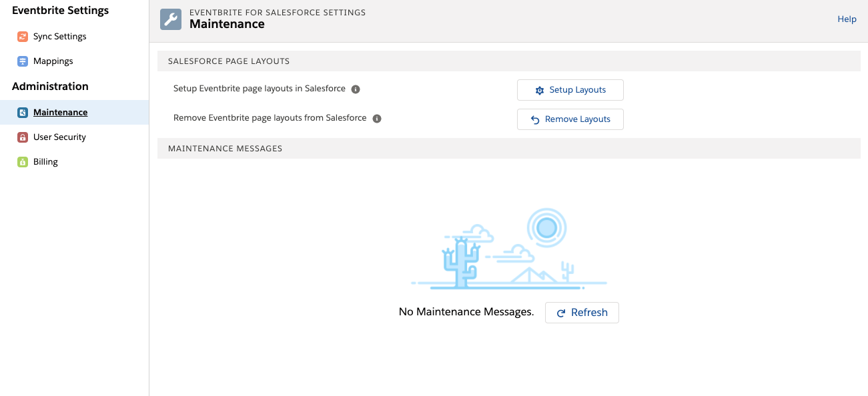Screen dimensions: 868x396
Task: Click the Sync Settings orange icon
Action: point(22,37)
